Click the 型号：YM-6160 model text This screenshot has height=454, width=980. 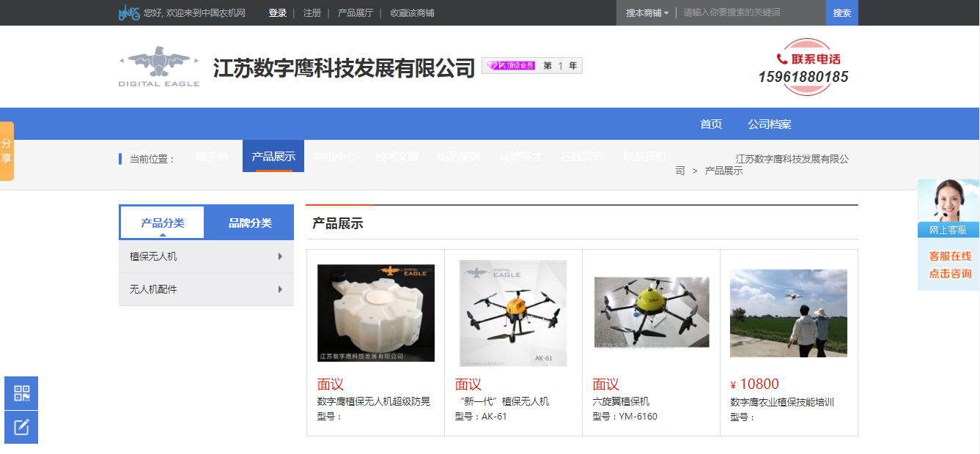[625, 417]
